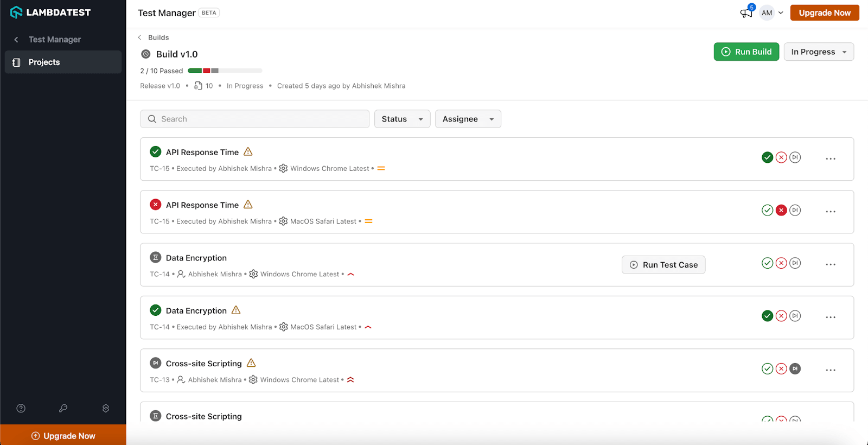Click the access key icon in sidebar

[x=63, y=408]
